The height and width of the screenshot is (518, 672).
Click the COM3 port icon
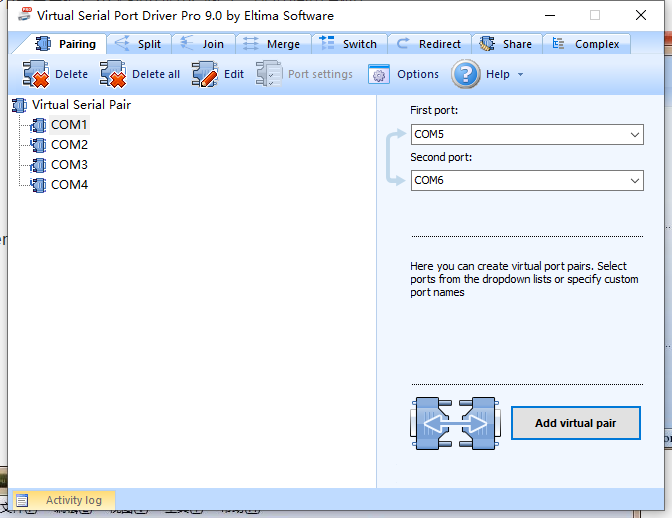(x=39, y=165)
